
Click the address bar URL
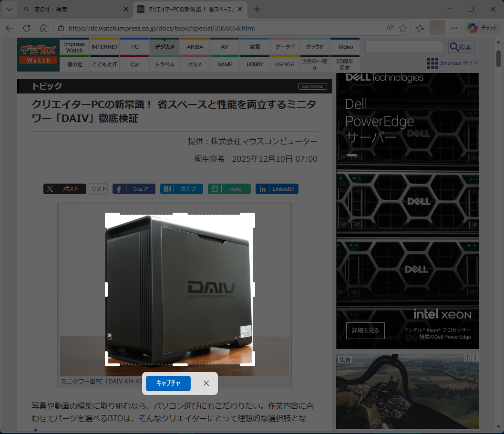coord(162,28)
